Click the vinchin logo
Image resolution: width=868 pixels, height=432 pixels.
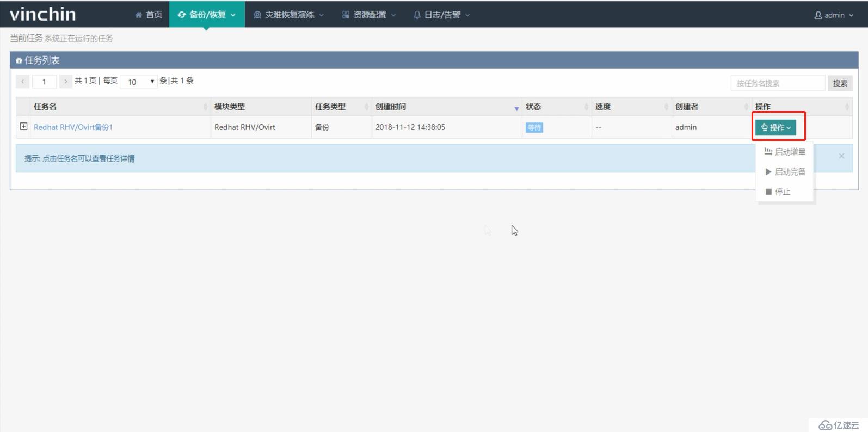click(43, 14)
